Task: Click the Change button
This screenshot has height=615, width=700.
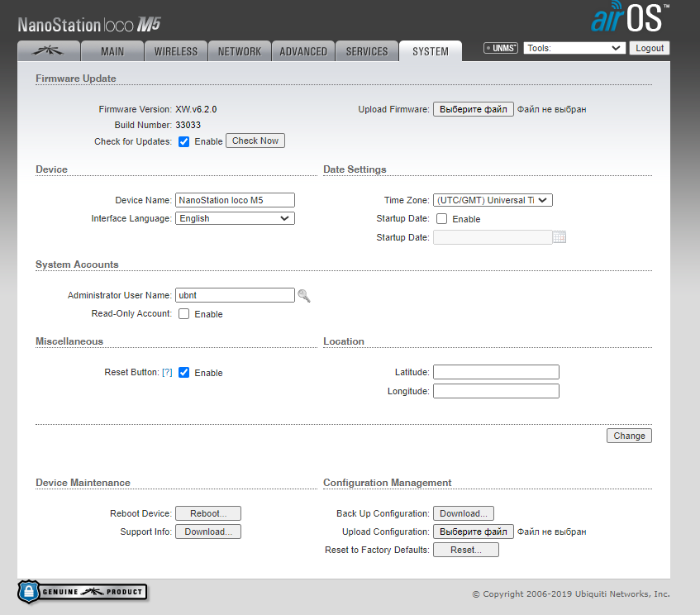Action: (x=629, y=436)
